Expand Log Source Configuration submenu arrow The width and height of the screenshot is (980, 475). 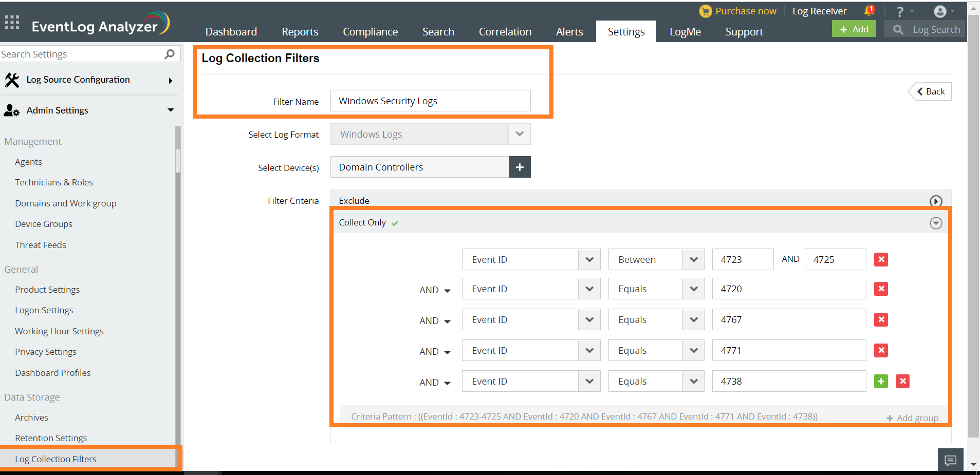(171, 81)
